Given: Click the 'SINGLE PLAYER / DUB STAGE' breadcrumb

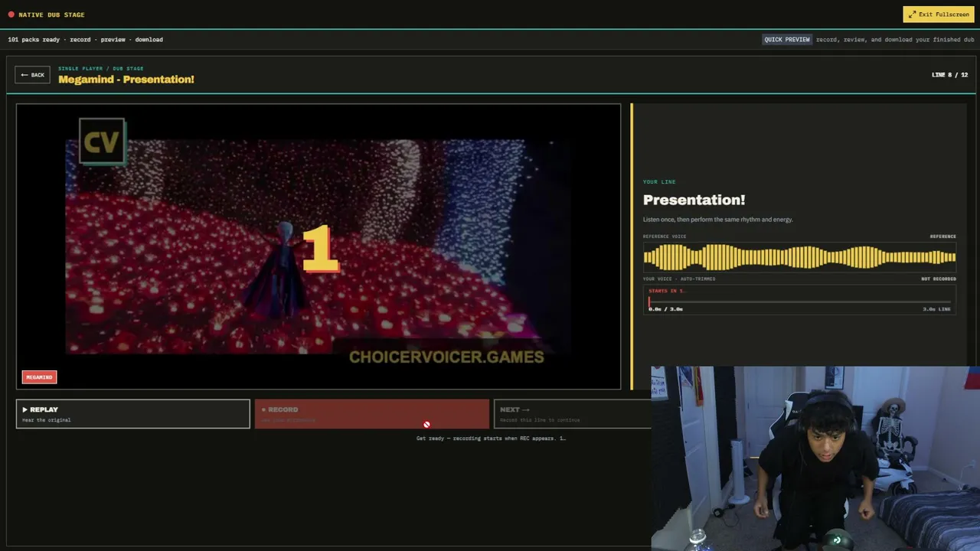Looking at the screenshot, I should [x=101, y=68].
